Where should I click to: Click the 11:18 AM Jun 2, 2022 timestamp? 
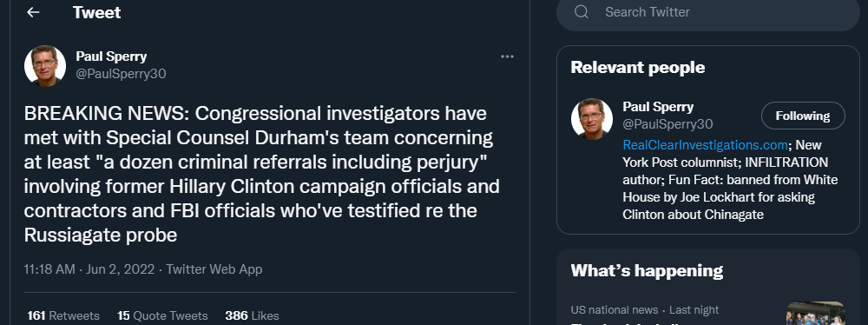coord(89,269)
